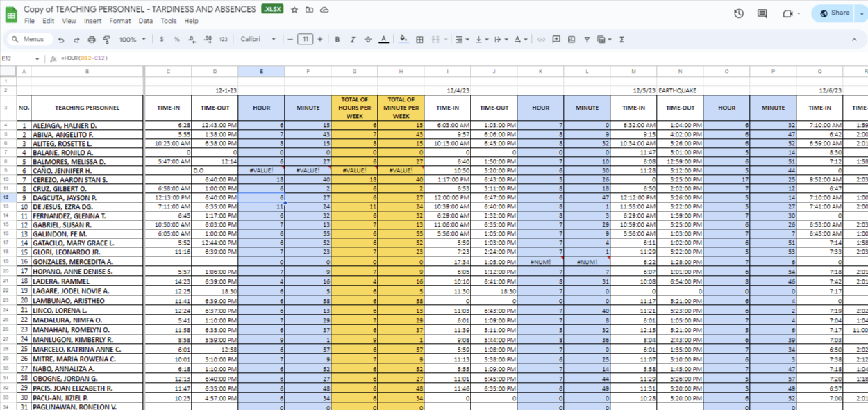
Task: Increase decimal places
Action: coord(208,40)
